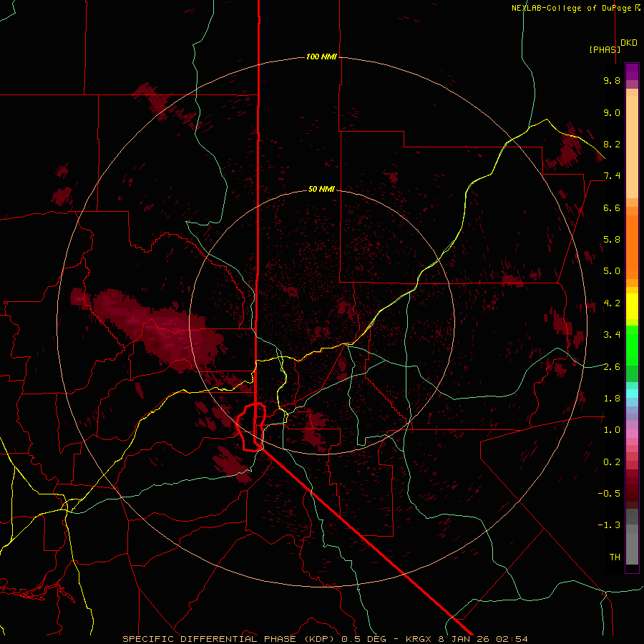Select the 9.0 value on the scale
Image resolution: width=644 pixels, height=644 pixels.
tap(612, 112)
